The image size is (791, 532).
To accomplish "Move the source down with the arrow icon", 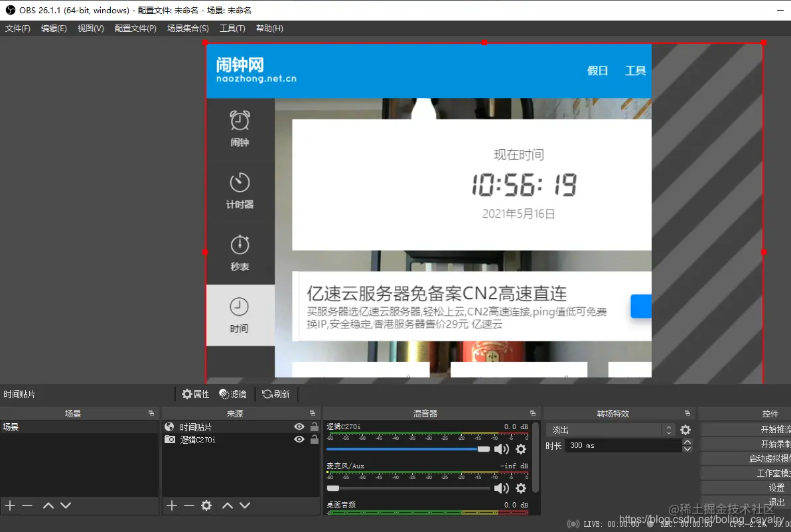I will pyautogui.click(x=244, y=505).
